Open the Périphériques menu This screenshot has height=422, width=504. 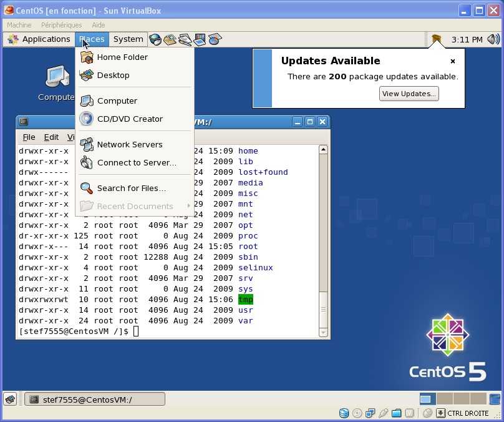61,25
